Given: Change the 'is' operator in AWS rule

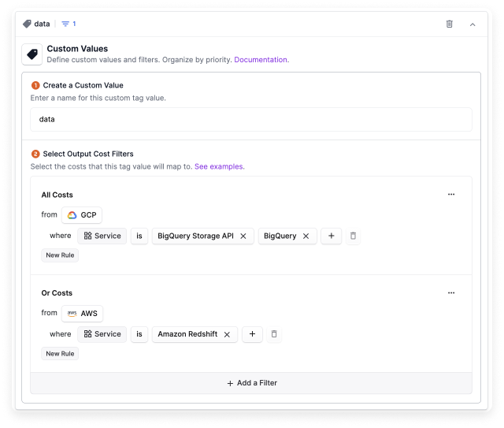Looking at the screenshot, I should [139, 334].
